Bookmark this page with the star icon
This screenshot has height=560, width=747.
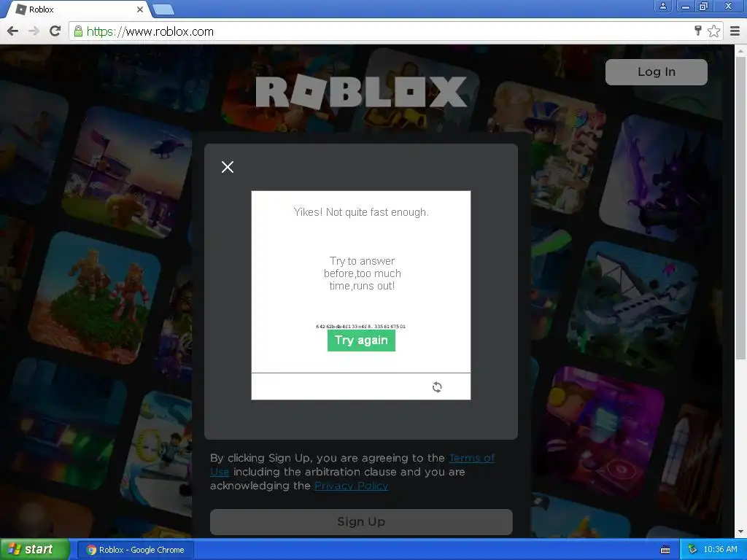click(x=713, y=31)
